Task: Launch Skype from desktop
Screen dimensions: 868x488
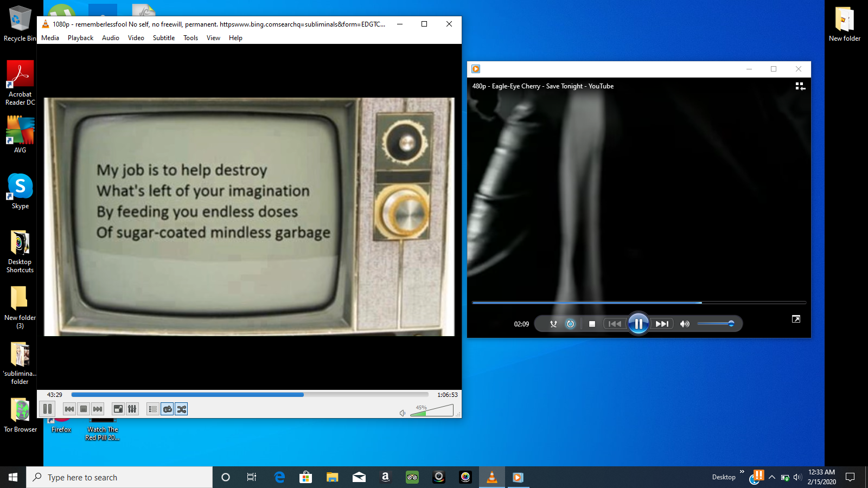Action: (x=20, y=191)
